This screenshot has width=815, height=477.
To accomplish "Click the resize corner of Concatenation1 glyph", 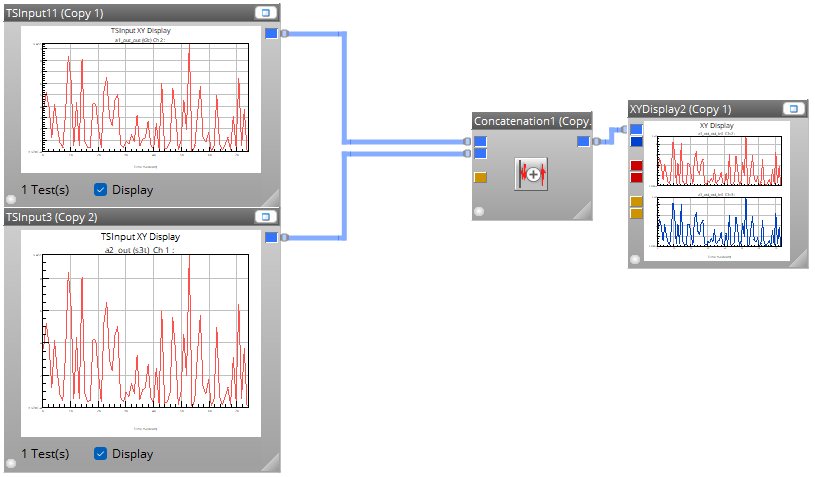I will [582, 210].
